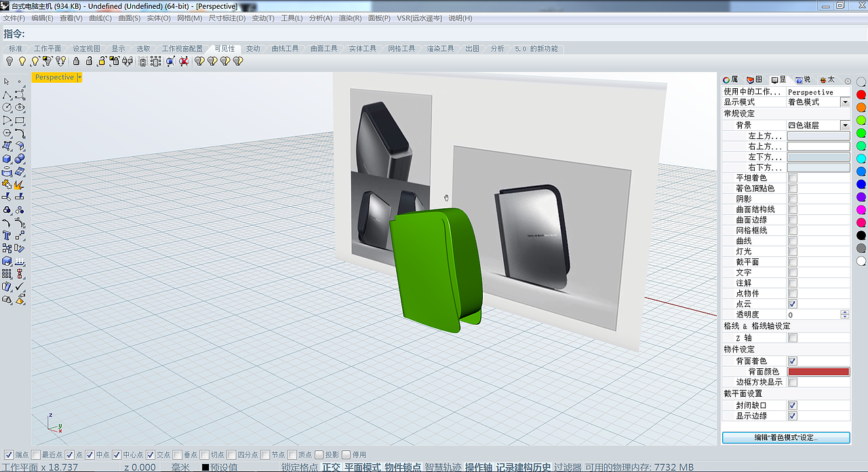
Task: Click the 背面颜色 red color swatch
Action: [818, 372]
